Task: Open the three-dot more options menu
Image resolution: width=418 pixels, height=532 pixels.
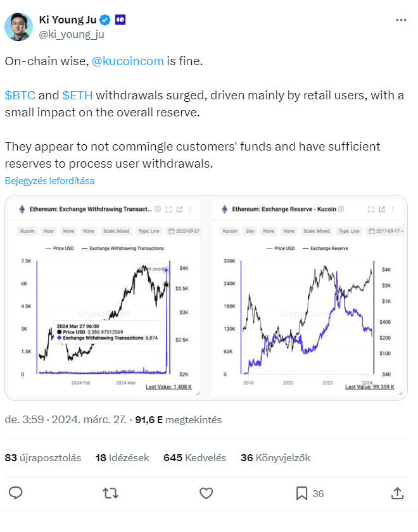Action: 401,20
